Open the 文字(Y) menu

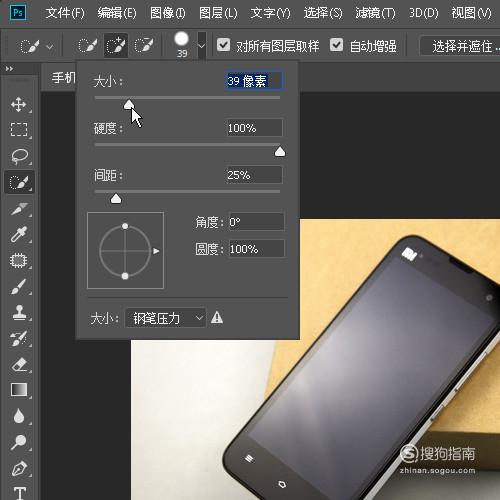270,13
